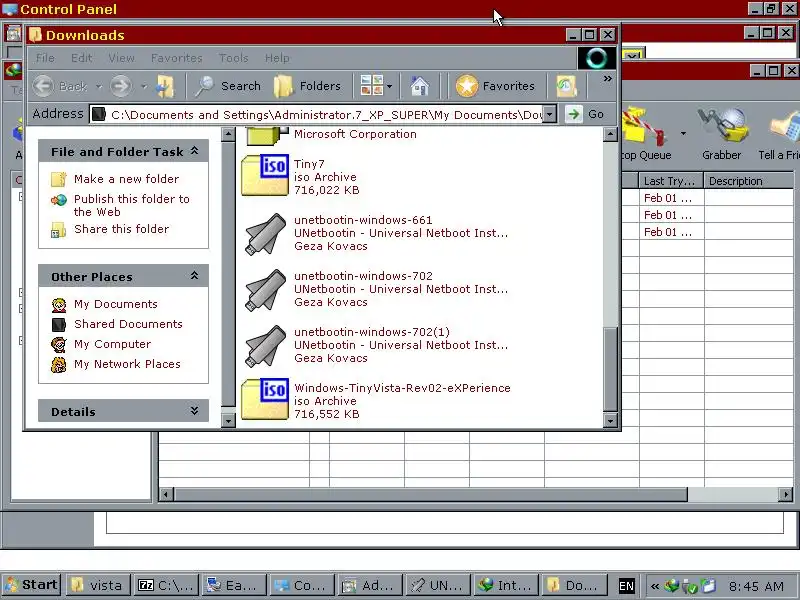Select the Microsoft Corporation file icon
800x600 pixels.
pos(267,136)
